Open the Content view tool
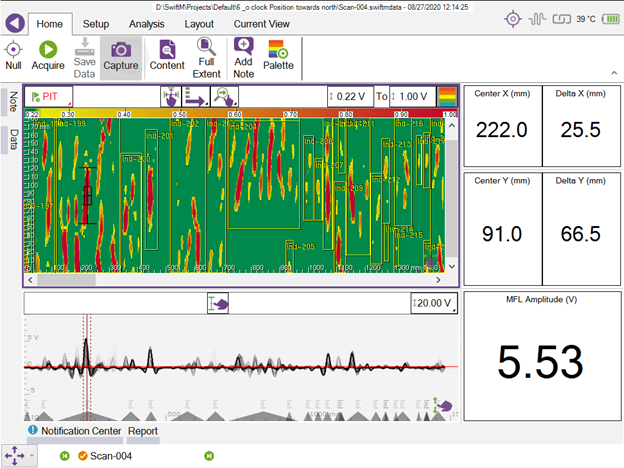 click(x=166, y=48)
